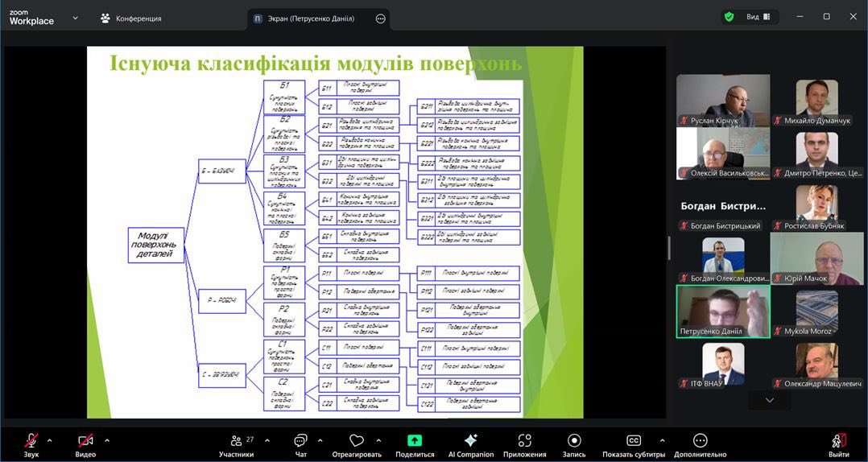The image size is (868, 462).
Task: Open the Chat (Чат) panel
Action: [x=300, y=441]
